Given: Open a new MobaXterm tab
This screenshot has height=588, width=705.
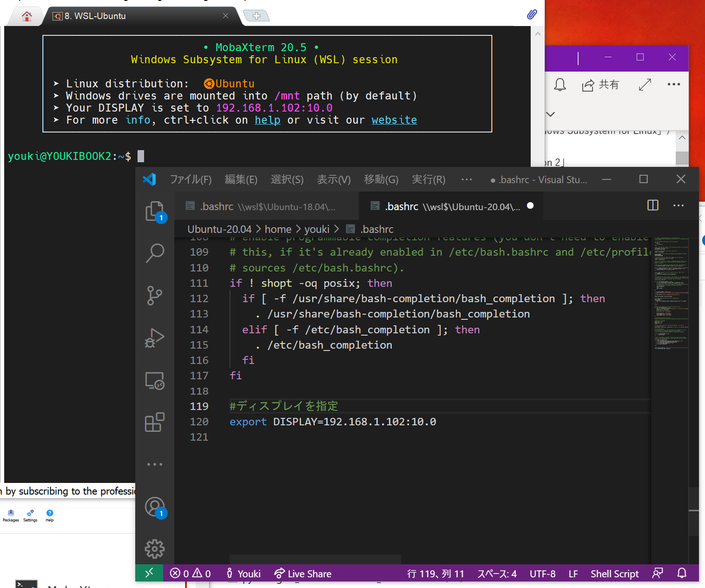Looking at the screenshot, I should (x=256, y=16).
